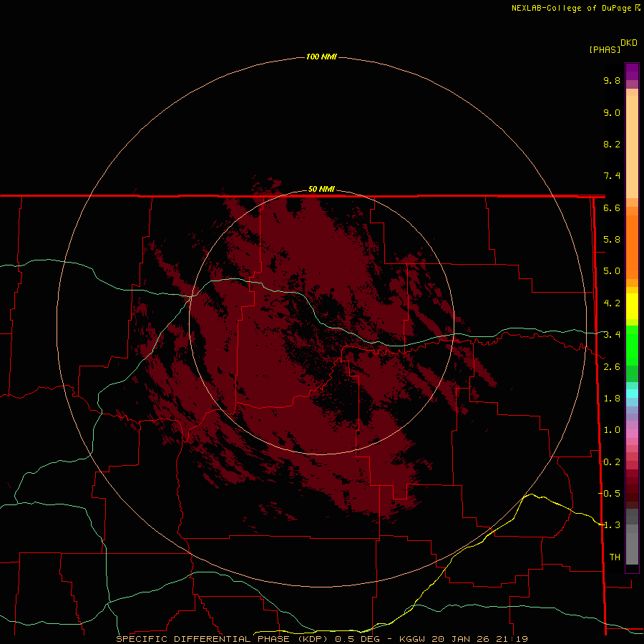The image size is (644, 644).
Task: Click the 5.8 value on the color scale
Action: (x=612, y=239)
